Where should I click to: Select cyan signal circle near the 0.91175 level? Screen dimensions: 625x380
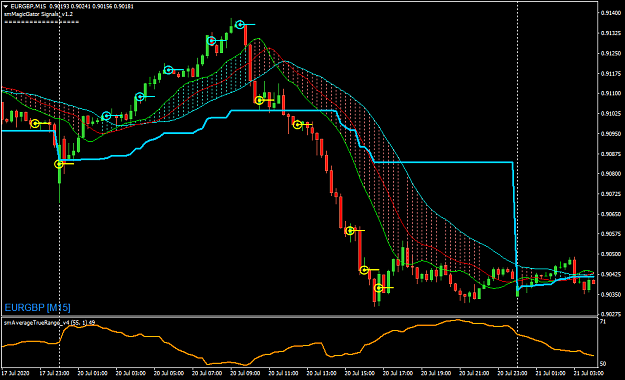(169, 70)
